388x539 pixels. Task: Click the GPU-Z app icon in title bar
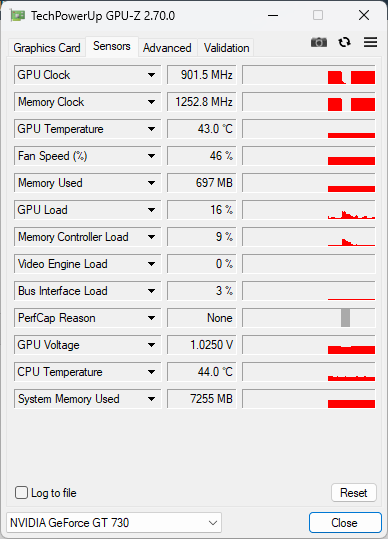click(18, 16)
